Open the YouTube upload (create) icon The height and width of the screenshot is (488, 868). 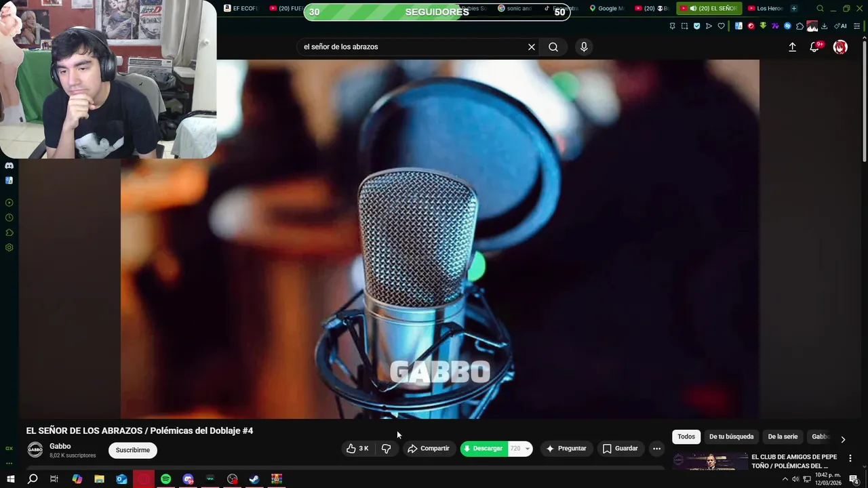coord(792,47)
